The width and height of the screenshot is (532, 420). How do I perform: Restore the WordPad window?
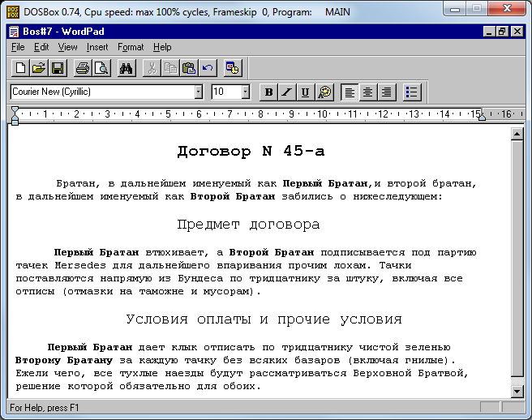[x=502, y=32]
